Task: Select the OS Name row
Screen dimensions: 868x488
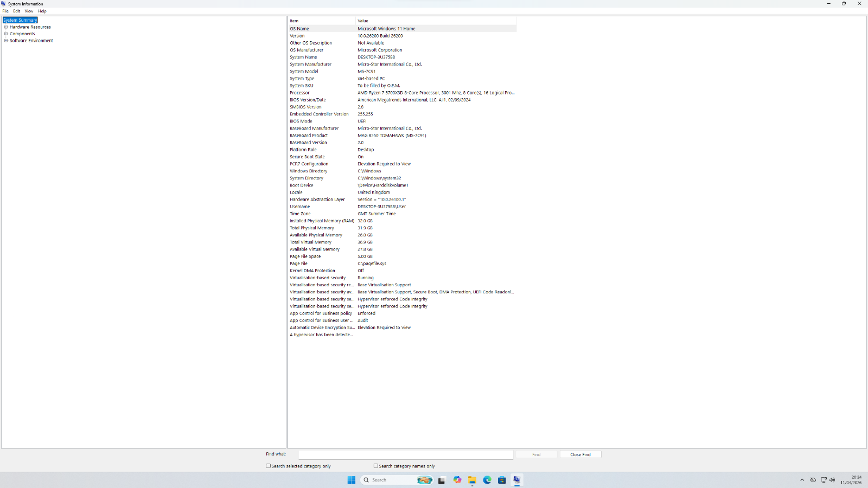Action: pyautogui.click(x=402, y=29)
